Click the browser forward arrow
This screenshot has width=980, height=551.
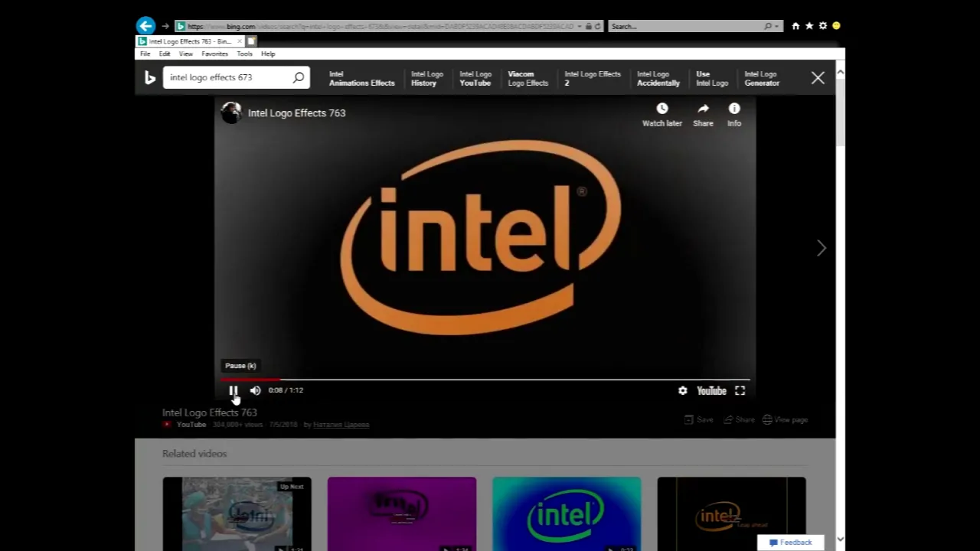click(x=165, y=26)
